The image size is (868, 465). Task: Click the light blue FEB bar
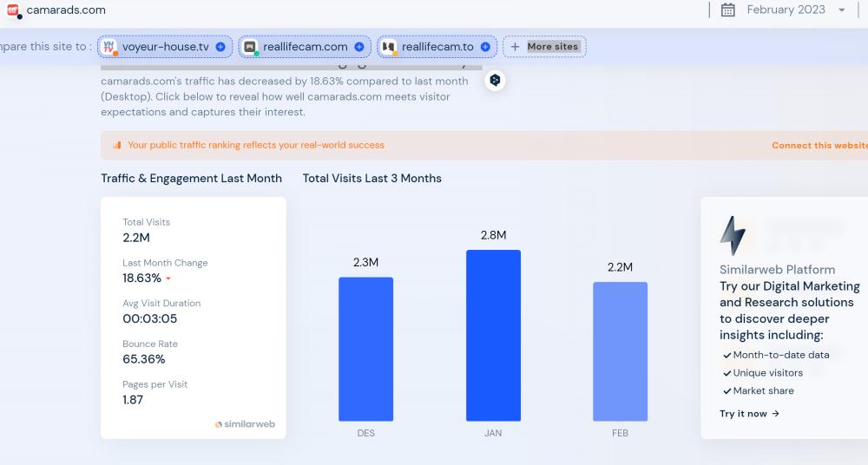[620, 351]
